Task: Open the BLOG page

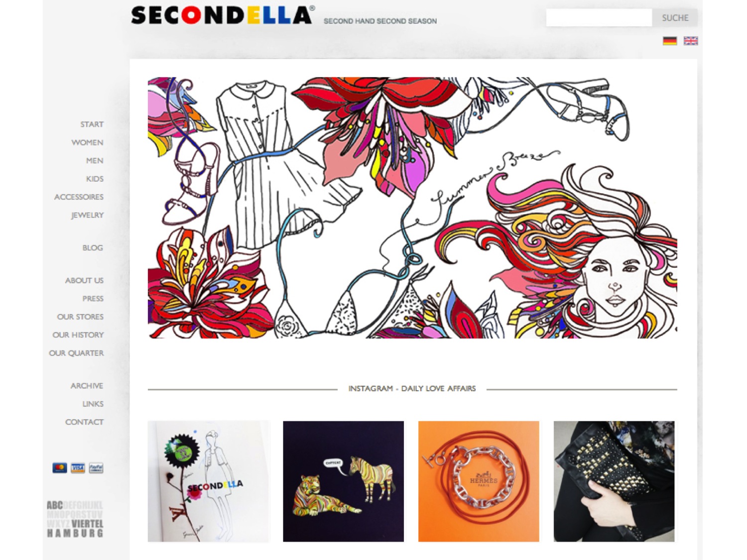Action: point(93,248)
